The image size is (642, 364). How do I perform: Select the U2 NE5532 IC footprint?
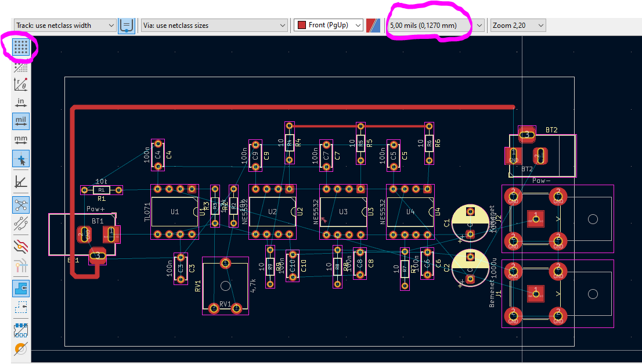coord(272,212)
